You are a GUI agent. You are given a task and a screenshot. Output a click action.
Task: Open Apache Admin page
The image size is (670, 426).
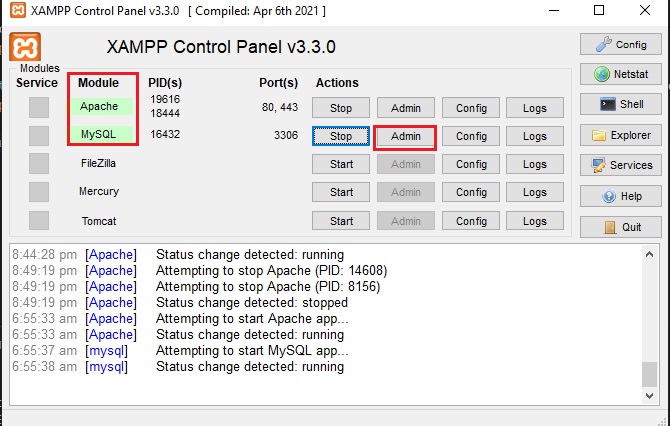tap(406, 108)
